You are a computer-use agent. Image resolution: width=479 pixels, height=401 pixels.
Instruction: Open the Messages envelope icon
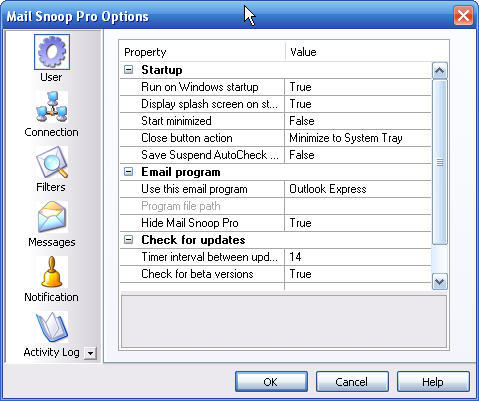pos(52,217)
